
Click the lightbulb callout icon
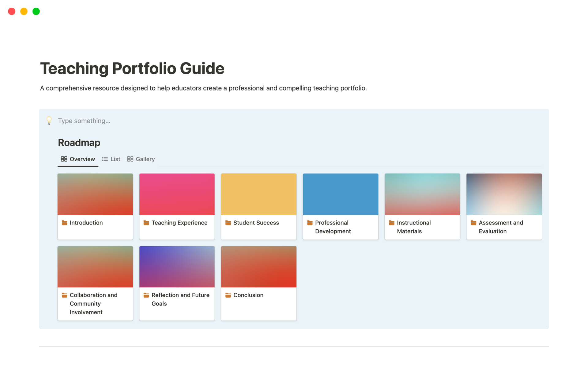(49, 121)
